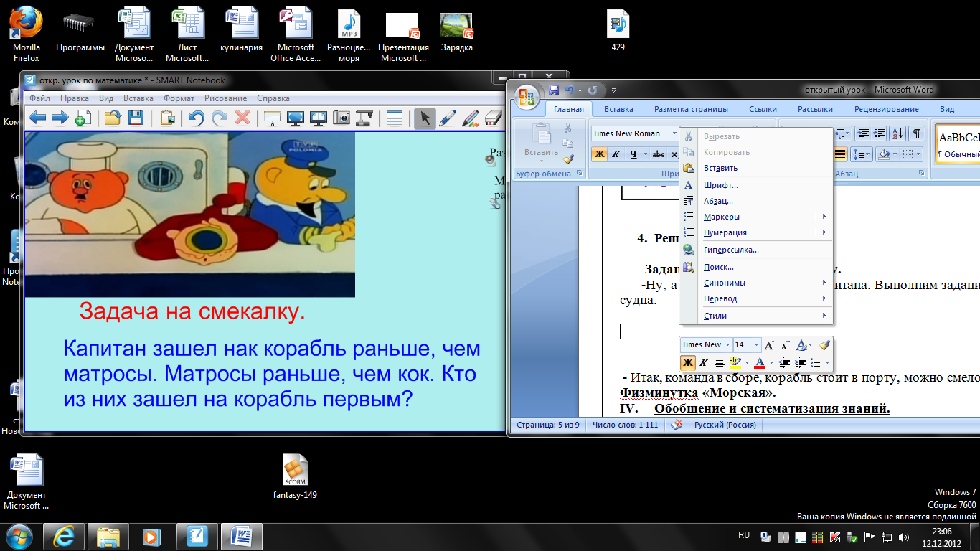Select the creative pen tool

click(471, 118)
